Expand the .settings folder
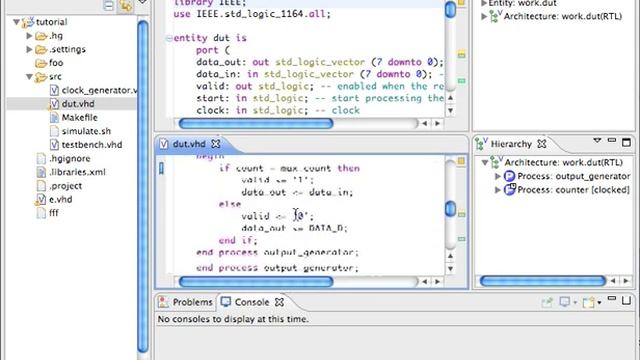The width and height of the screenshot is (640, 360). pyautogui.click(x=29, y=49)
